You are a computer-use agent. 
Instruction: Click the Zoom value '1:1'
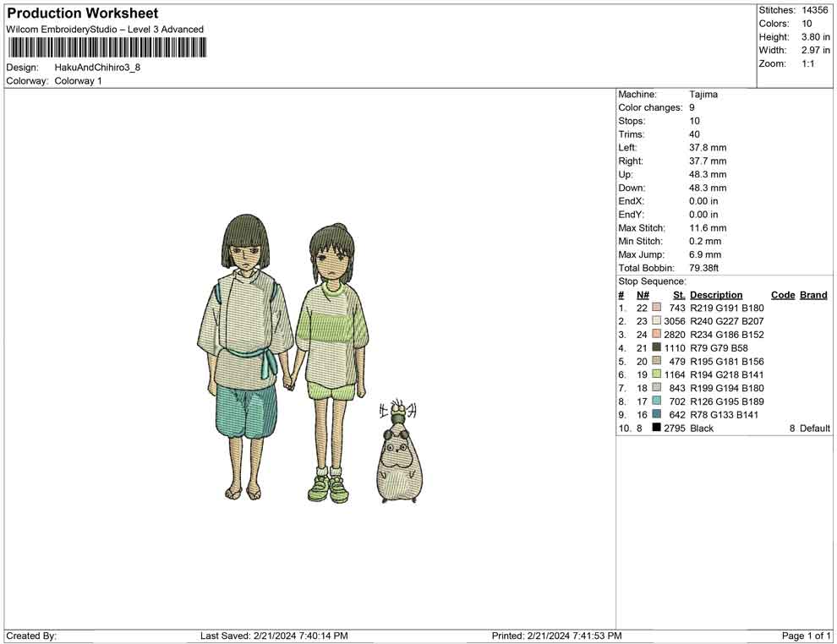pyautogui.click(x=808, y=63)
